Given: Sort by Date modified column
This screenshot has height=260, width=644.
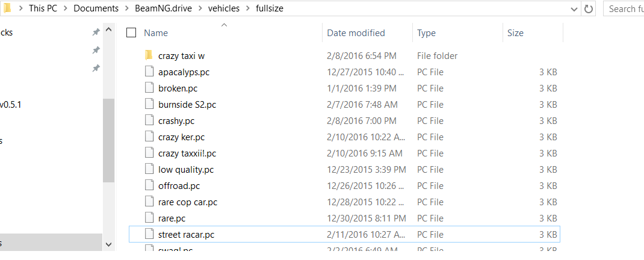Looking at the screenshot, I should pos(356,33).
